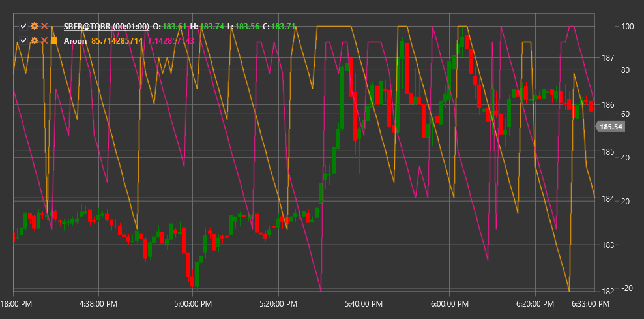Click the 5:00:00 PM time axis label
644x319 pixels.
pyautogui.click(x=192, y=304)
